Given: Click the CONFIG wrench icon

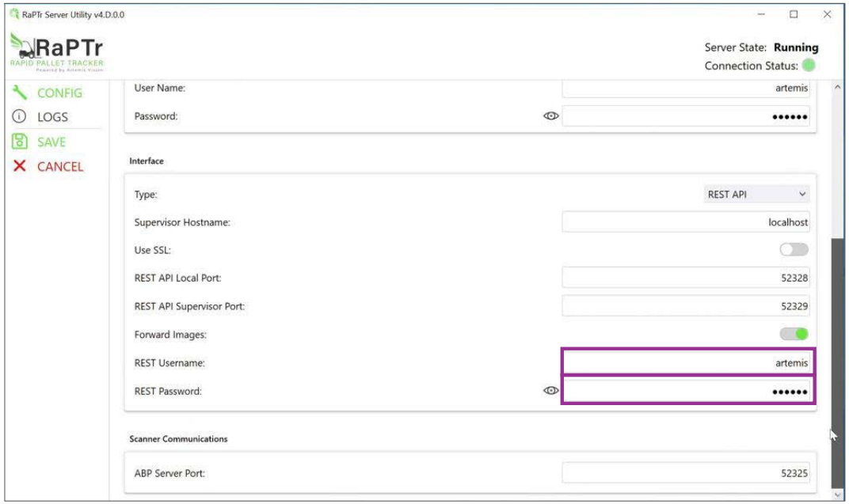Looking at the screenshot, I should pyautogui.click(x=19, y=93).
